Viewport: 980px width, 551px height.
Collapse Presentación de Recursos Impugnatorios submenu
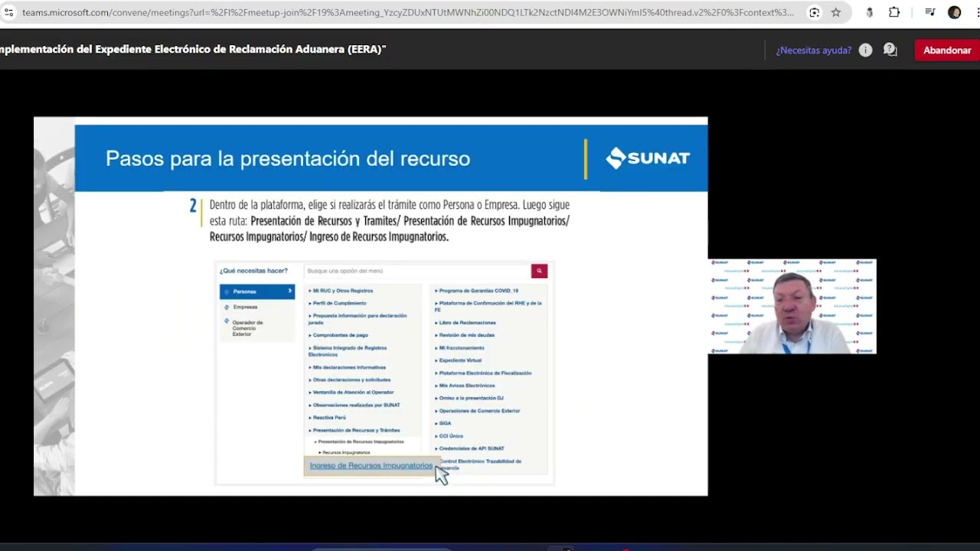click(360, 442)
